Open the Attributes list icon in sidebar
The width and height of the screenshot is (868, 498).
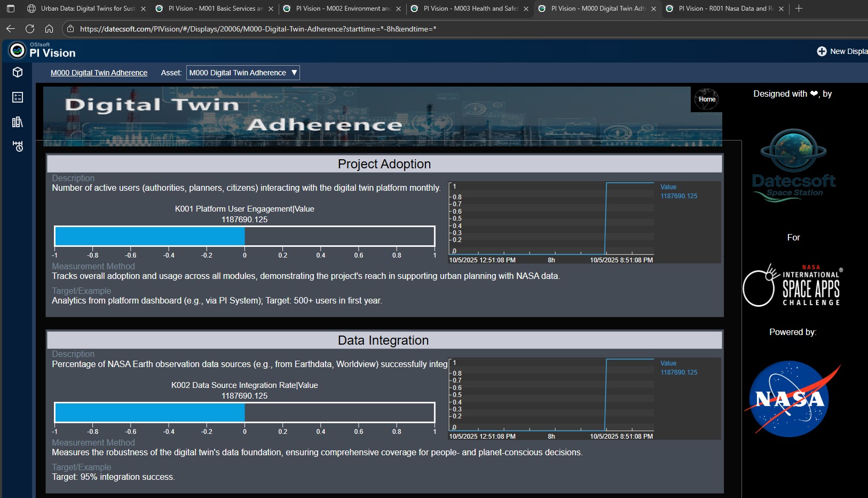click(x=18, y=97)
